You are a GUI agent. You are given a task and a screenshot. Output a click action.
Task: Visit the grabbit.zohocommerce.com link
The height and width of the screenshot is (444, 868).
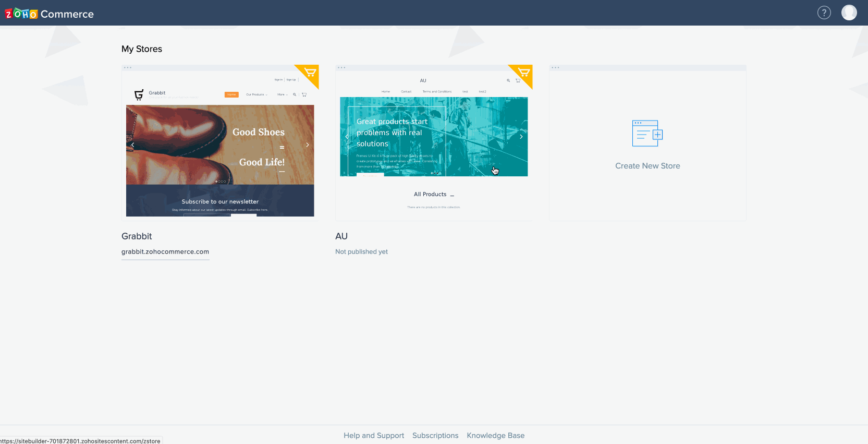165,251
